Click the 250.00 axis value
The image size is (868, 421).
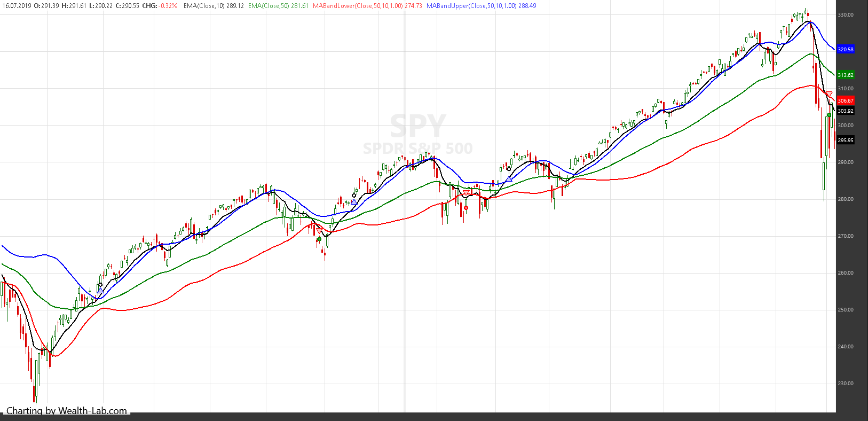point(846,310)
